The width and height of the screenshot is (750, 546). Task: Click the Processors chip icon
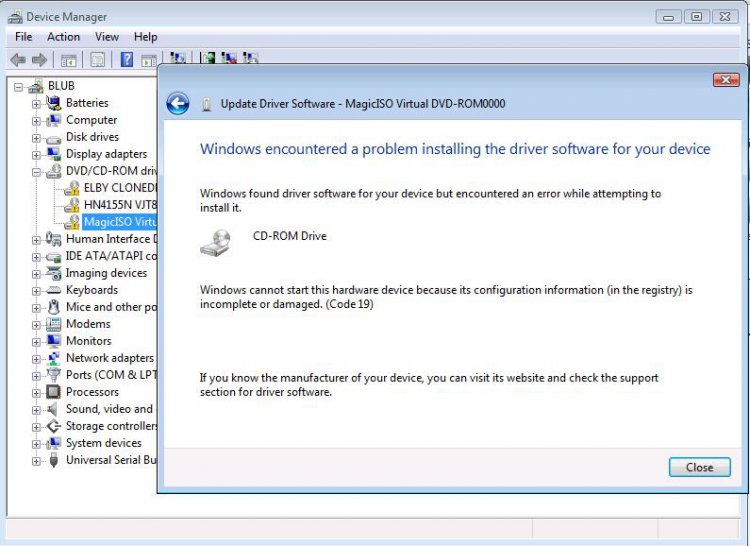pos(54,392)
